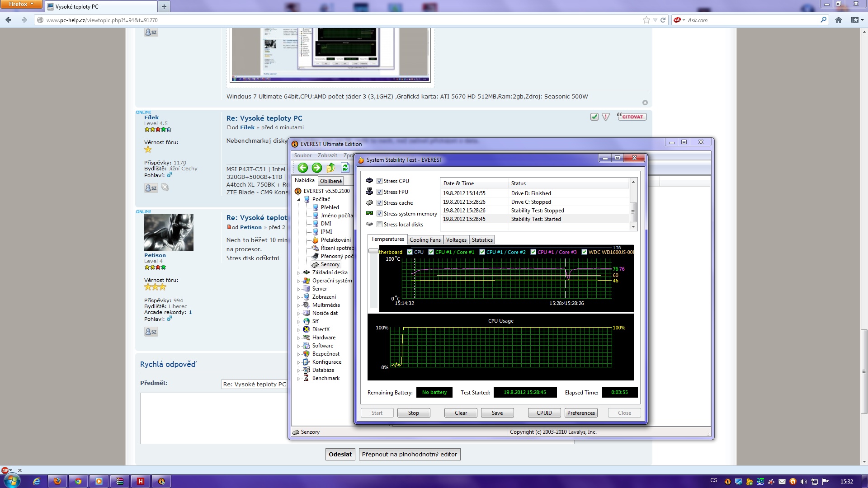Expand the Benchmark tree node
This screenshot has height=488, width=868.
(298, 379)
